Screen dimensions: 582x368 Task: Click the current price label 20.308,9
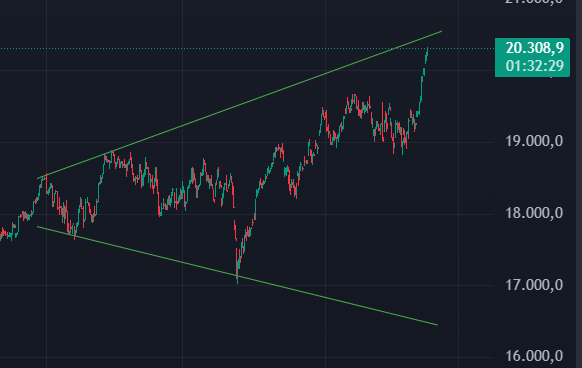(534, 48)
